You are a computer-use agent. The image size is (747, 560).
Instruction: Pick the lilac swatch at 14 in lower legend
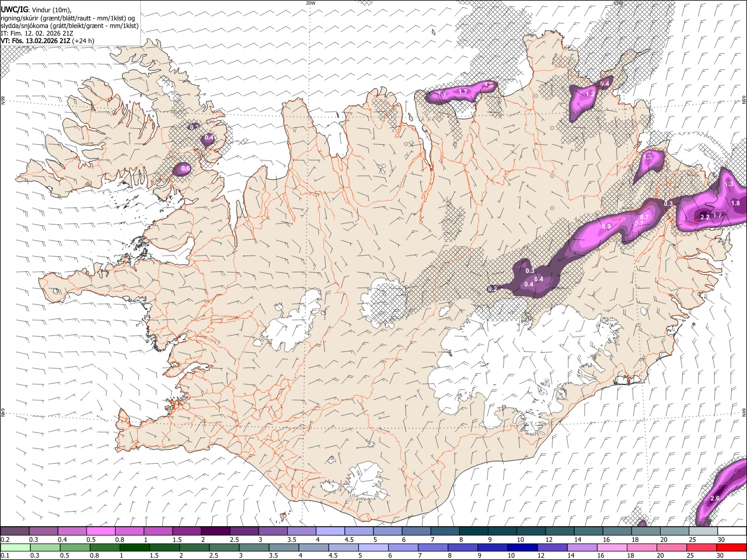point(582,547)
